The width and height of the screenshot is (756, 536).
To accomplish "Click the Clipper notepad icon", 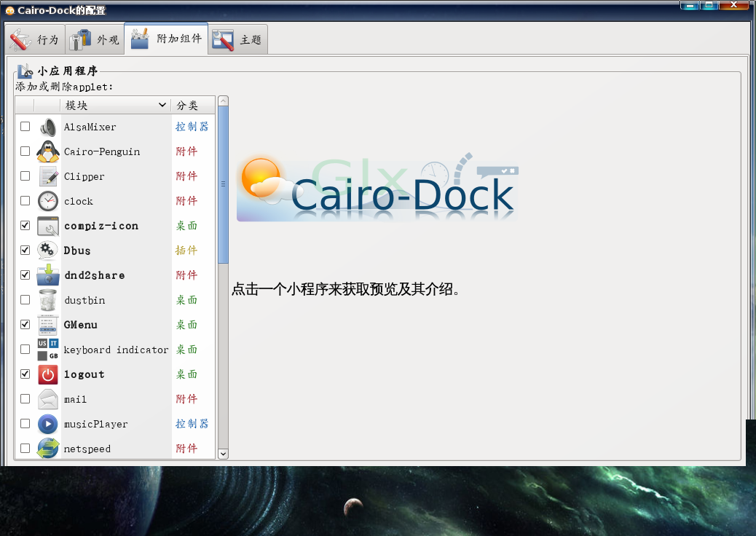I will click(48, 176).
